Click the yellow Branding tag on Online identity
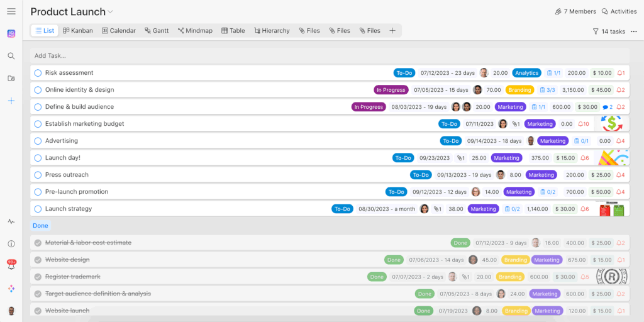The width and height of the screenshot is (644, 322). pos(519,90)
